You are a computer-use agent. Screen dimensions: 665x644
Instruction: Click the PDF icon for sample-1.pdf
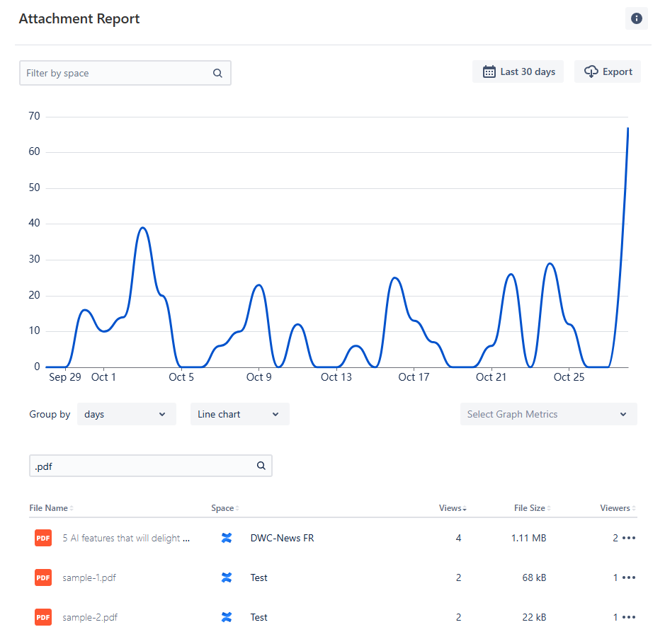pos(43,577)
